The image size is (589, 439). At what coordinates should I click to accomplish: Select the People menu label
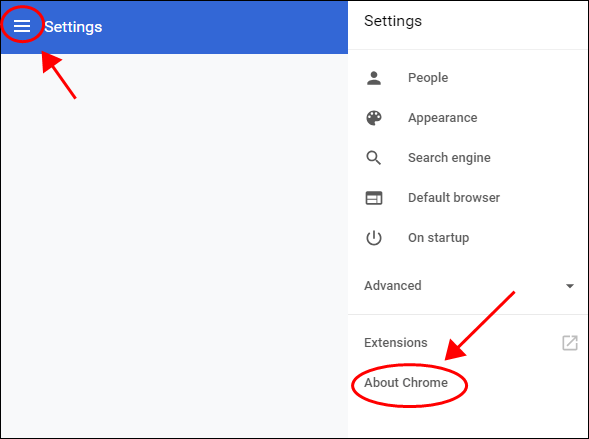click(x=428, y=78)
